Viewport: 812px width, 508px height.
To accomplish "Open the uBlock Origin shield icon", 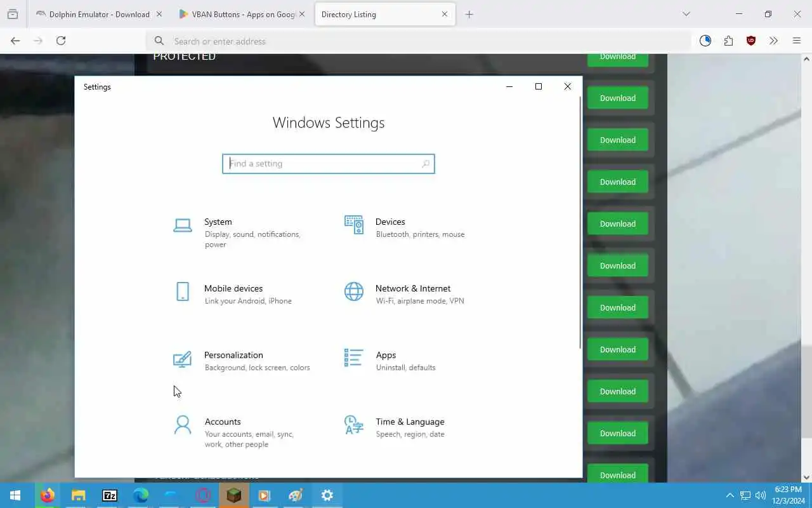I will pyautogui.click(x=751, y=41).
